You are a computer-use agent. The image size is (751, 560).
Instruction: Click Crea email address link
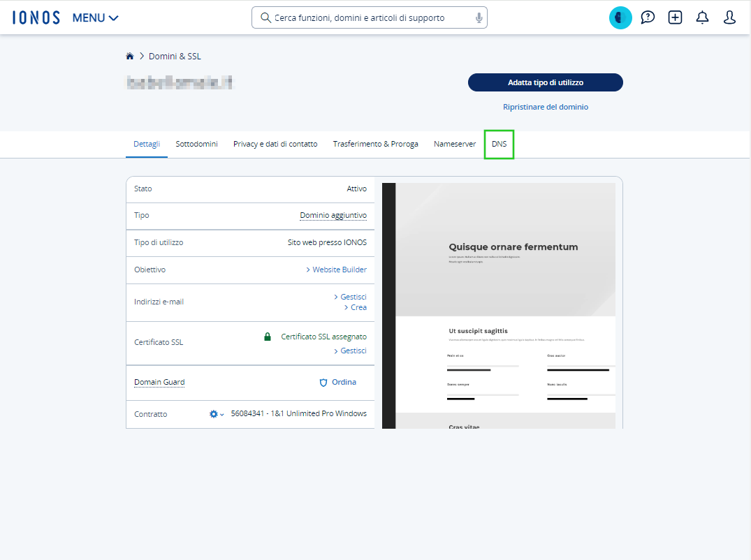(356, 307)
